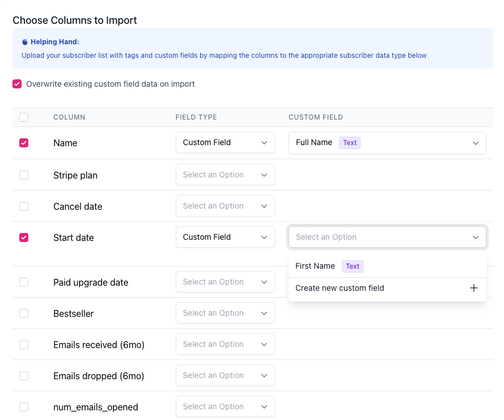Screen dimensions: 504x420
Task: Toggle Overwrite existing custom field data checkbox
Action: click(17, 84)
